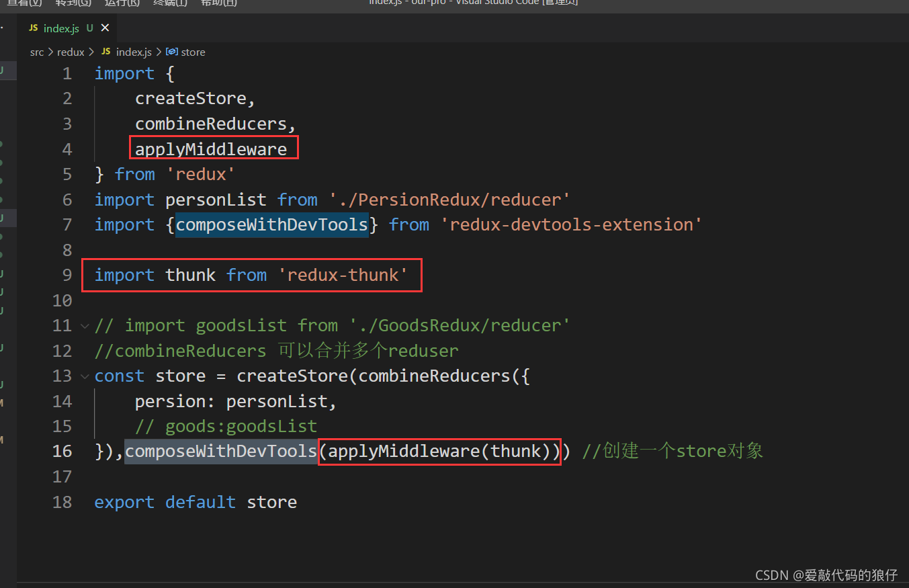Click 'store' in the breadcrumb path
909x588 pixels.
coord(193,52)
